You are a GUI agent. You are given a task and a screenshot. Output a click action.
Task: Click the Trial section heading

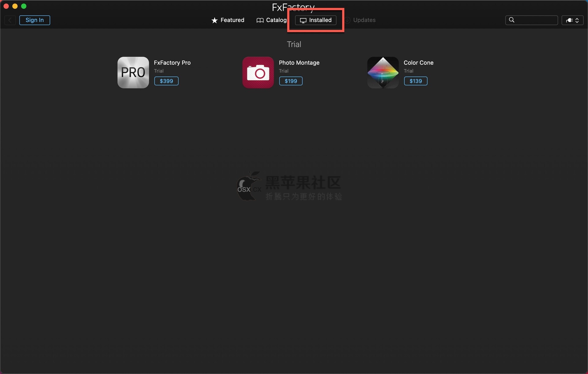pos(294,44)
